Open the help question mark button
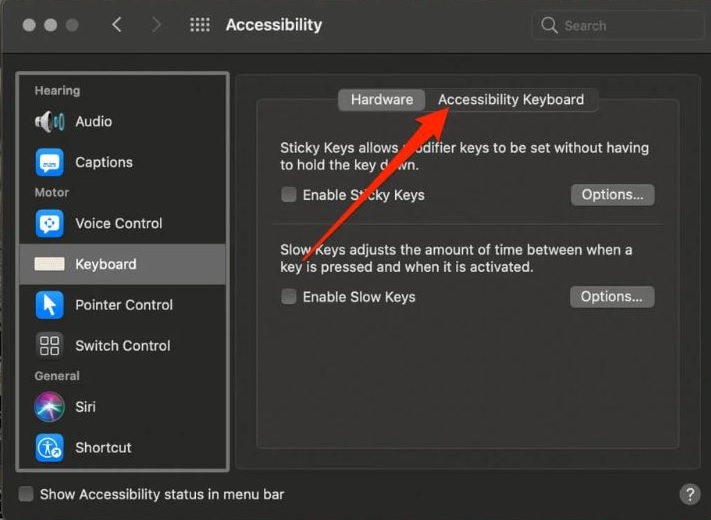 tap(689, 494)
